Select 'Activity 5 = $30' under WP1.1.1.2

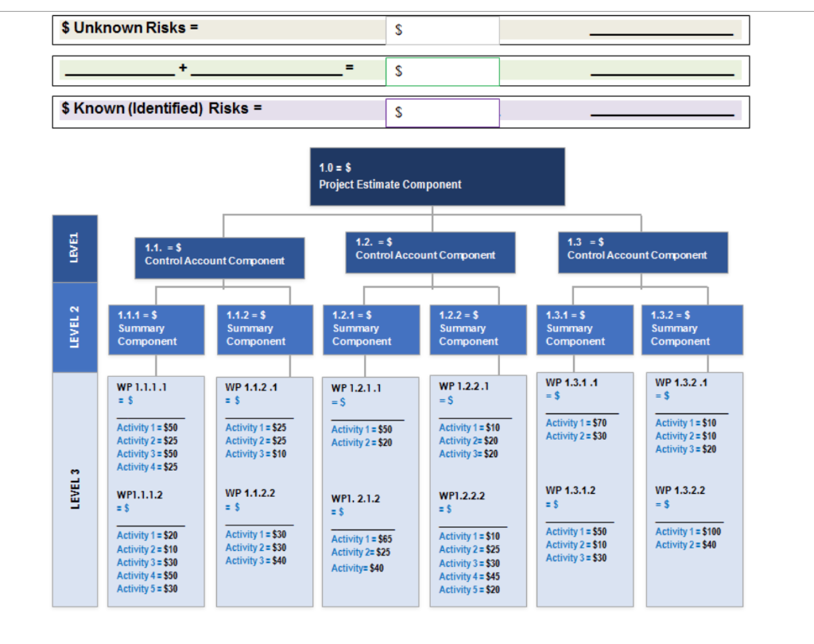pyautogui.click(x=147, y=589)
